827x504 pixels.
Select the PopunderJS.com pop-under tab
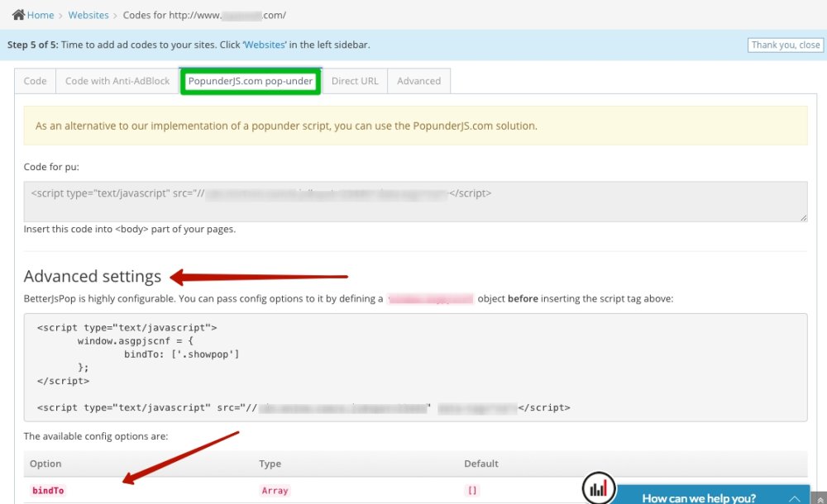pyautogui.click(x=251, y=81)
